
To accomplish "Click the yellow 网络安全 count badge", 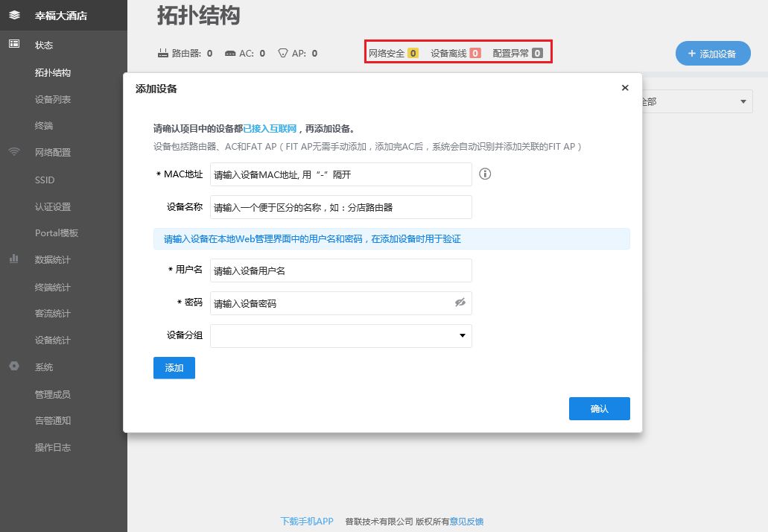I will coord(413,53).
